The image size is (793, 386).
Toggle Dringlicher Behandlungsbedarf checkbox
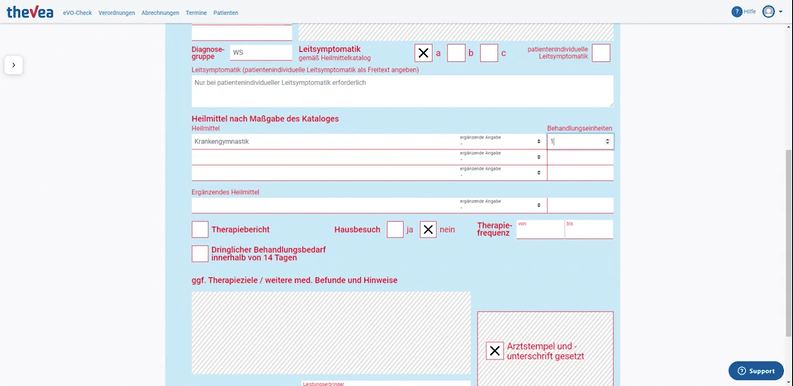pos(200,253)
